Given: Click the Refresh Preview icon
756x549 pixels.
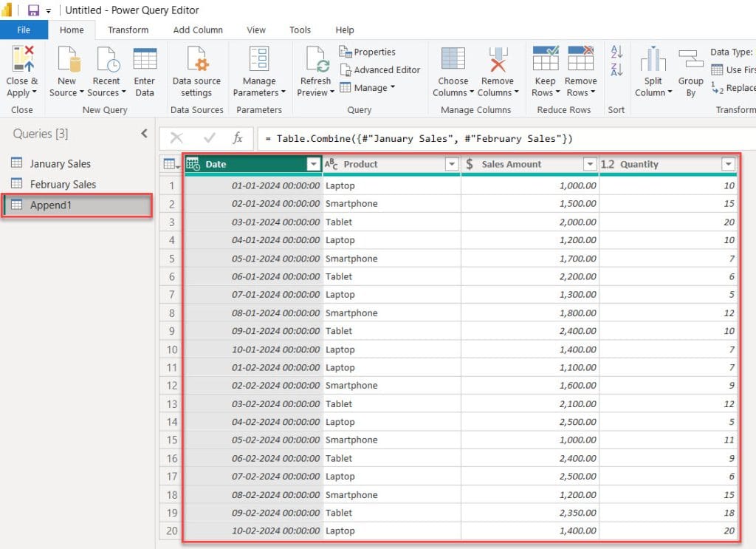Looking at the screenshot, I should tap(317, 59).
